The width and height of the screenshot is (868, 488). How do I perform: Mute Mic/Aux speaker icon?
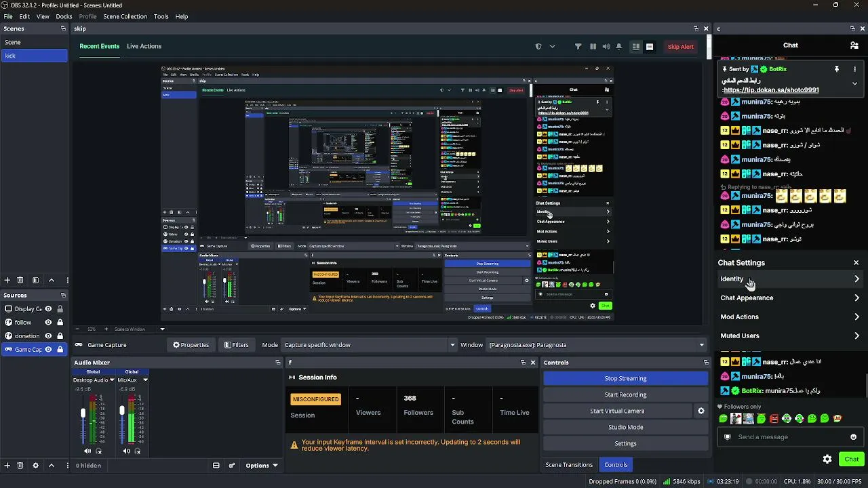pyautogui.click(x=126, y=451)
